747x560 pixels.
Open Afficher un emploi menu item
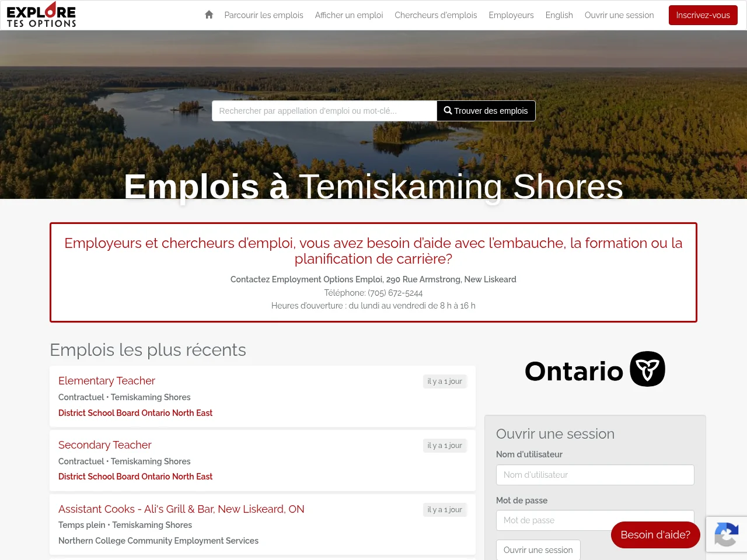pyautogui.click(x=349, y=15)
